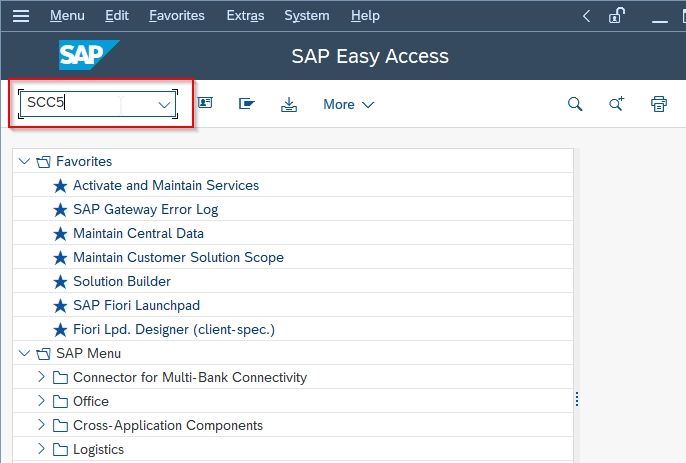Click the Find Next magnifier-plus icon
The image size is (686, 463).
click(x=616, y=104)
